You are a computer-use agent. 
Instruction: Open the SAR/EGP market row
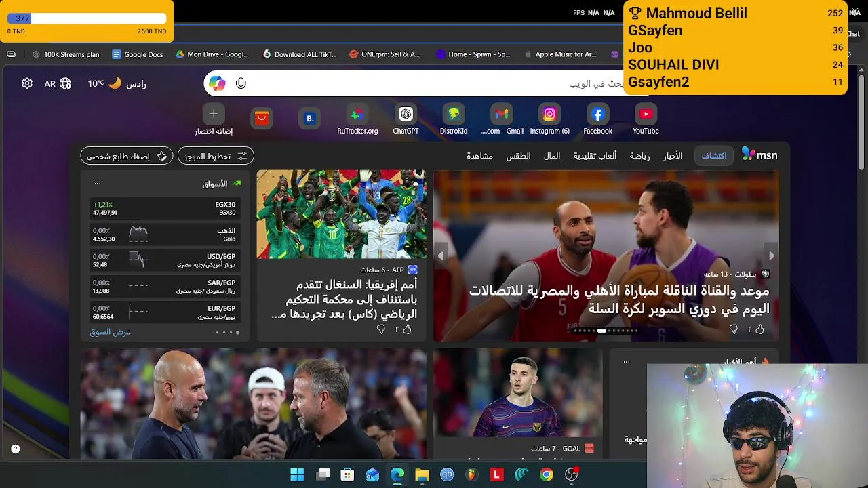coord(165,286)
